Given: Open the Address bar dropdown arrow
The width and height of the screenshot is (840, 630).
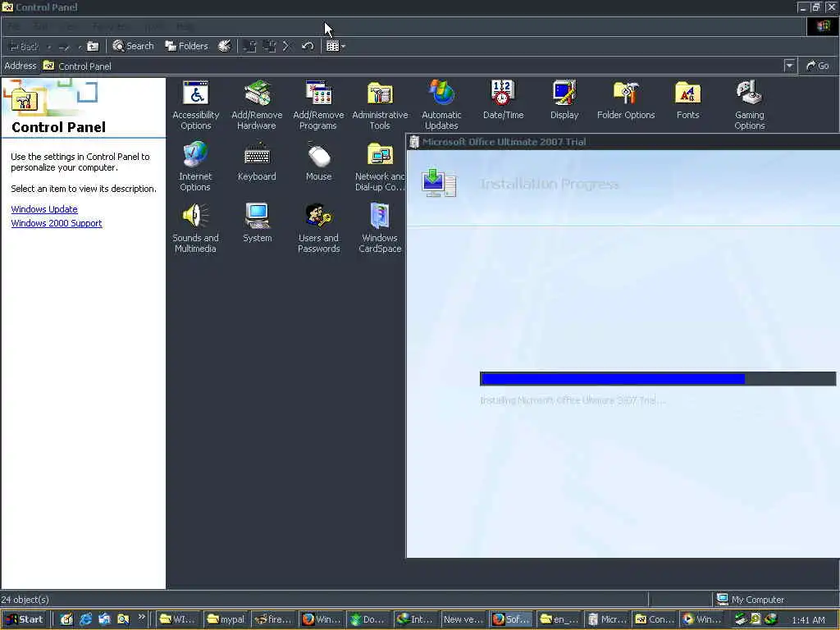Looking at the screenshot, I should click(x=789, y=66).
